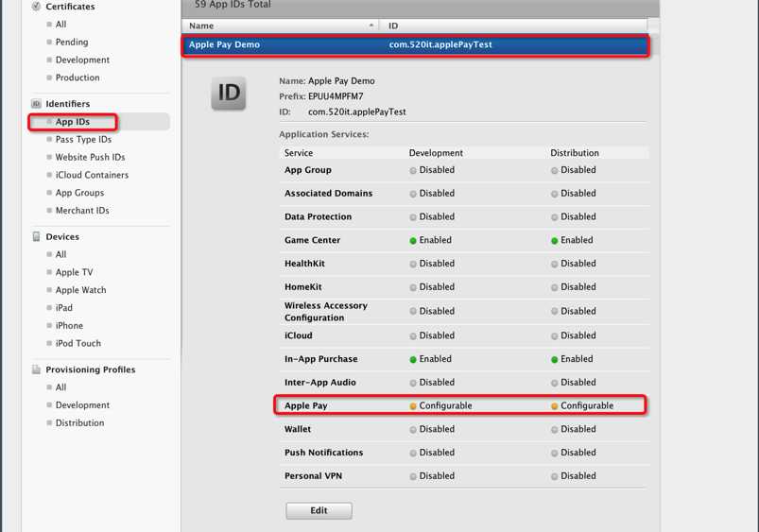Click the App Group service label
Image resolution: width=759 pixels, height=532 pixels.
pyautogui.click(x=308, y=170)
